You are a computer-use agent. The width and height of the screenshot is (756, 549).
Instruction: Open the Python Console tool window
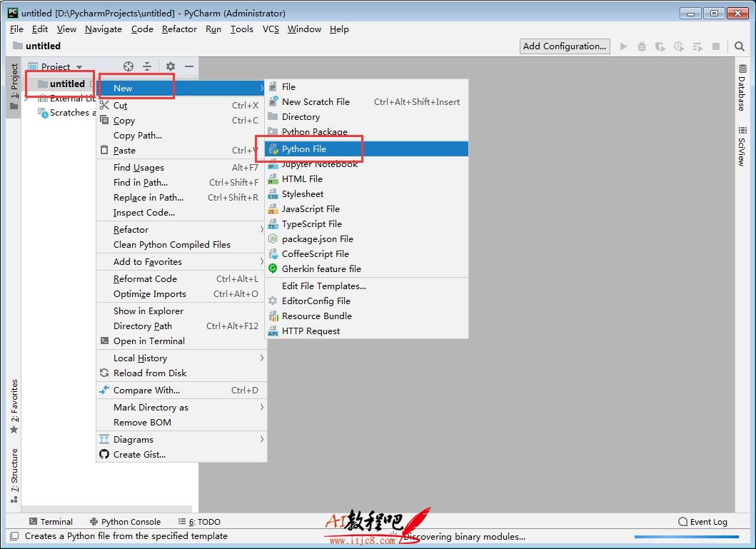coord(125,522)
